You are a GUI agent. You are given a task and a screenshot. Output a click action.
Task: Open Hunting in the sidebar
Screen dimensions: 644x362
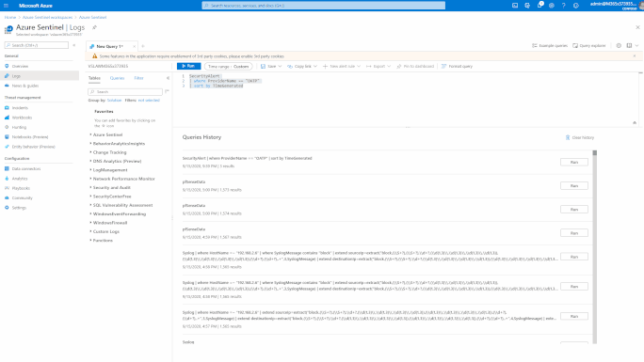point(19,128)
